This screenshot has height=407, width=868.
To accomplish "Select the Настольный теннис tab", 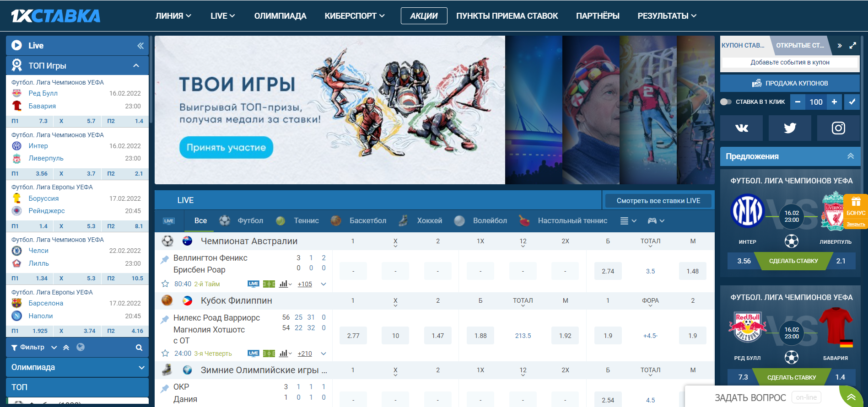I will [x=563, y=221].
